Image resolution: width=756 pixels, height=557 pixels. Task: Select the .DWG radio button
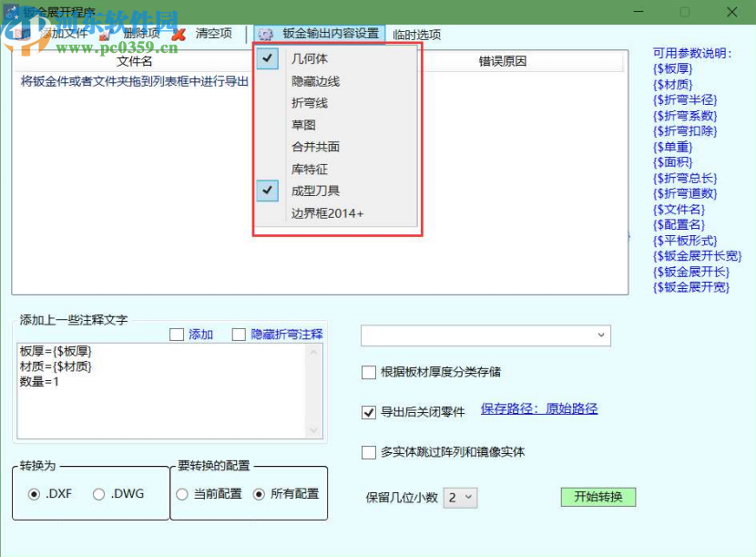[x=98, y=494]
